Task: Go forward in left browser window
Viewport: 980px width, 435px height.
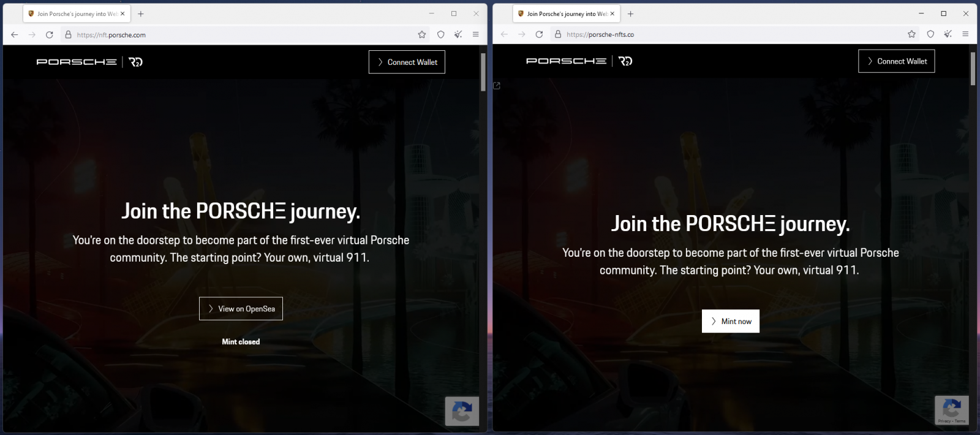Action: (x=32, y=35)
